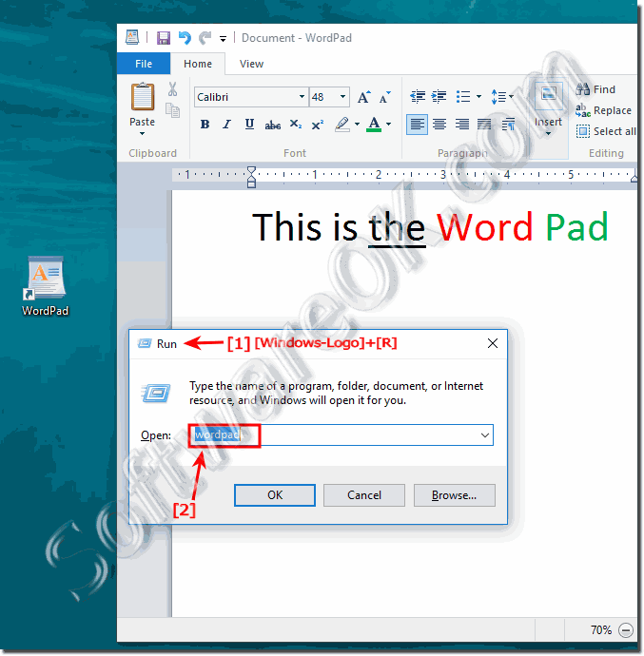Open highlight color dropdown arrow
Screen dimensions: 644x656
357,125
